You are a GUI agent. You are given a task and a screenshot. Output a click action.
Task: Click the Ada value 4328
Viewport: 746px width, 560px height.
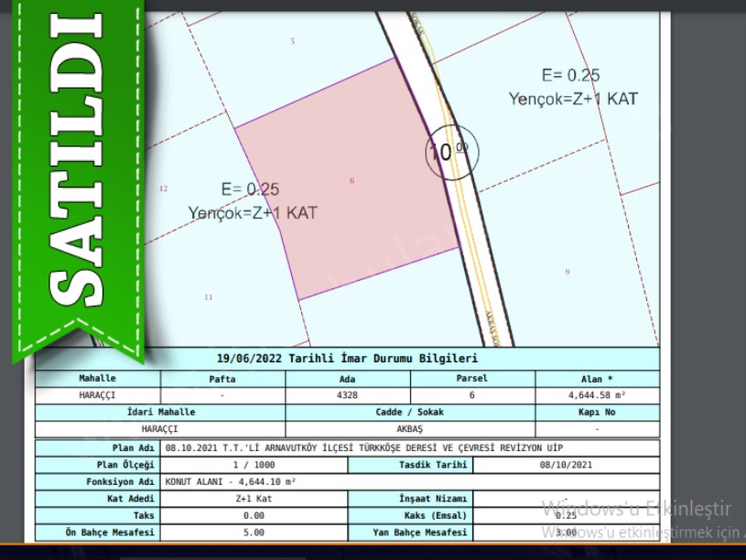(347, 395)
